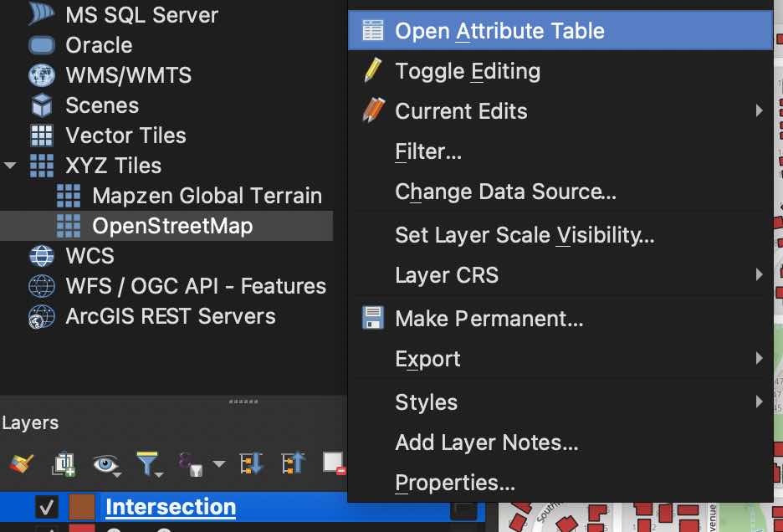Click Remove Layer/Group icon
This screenshot has width=783, height=532.
[333, 463]
